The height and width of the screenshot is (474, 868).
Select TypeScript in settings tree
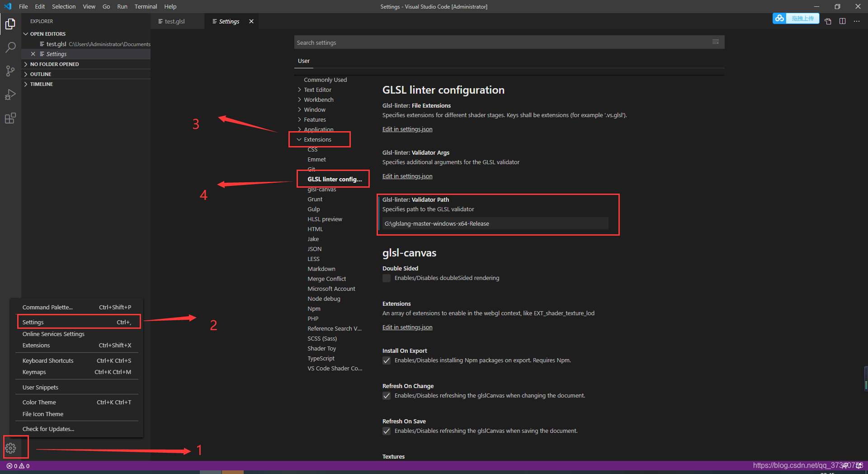pyautogui.click(x=321, y=358)
